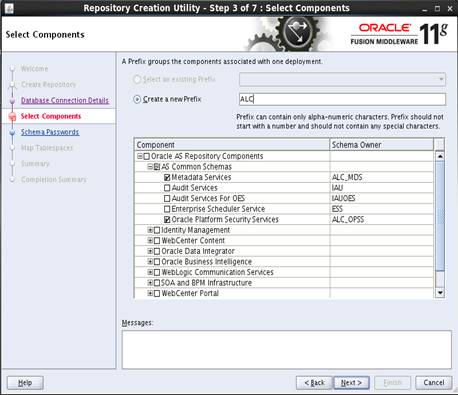Viewport: 458px width, 395px height.
Task: Click the Summary step in sidebar
Action: pyautogui.click(x=35, y=164)
